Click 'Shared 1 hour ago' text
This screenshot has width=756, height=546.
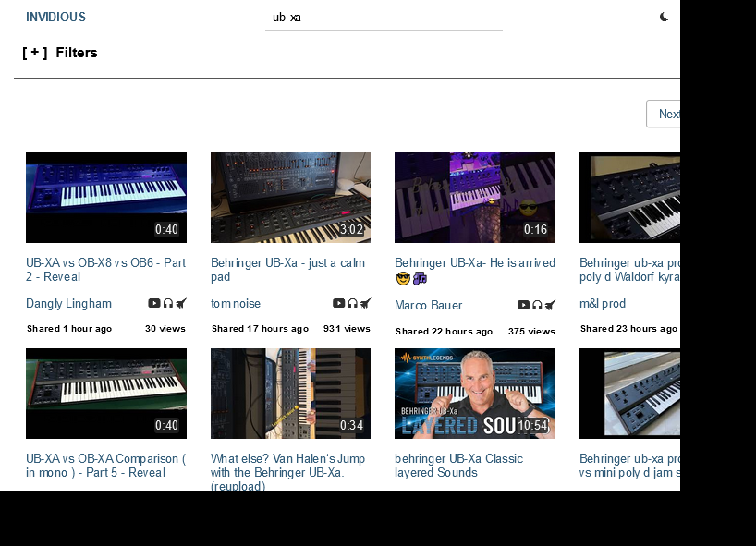69,329
